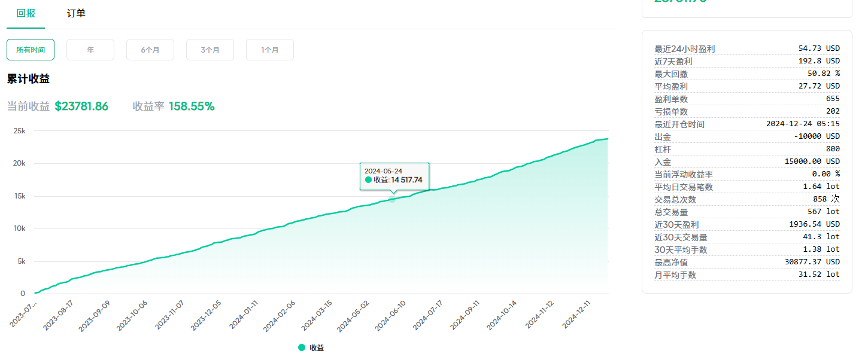Click the 当前浮动收益率 row label
The image size is (868, 363).
(685, 175)
